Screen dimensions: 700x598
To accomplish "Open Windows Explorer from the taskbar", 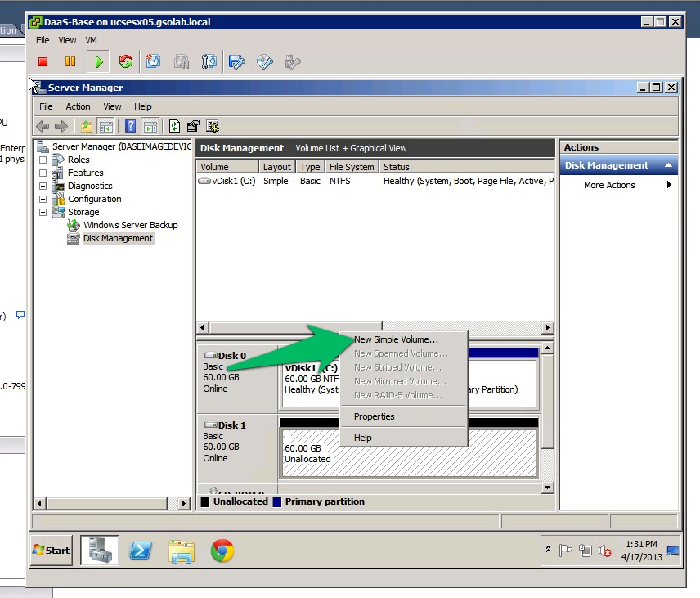I will tap(182, 551).
